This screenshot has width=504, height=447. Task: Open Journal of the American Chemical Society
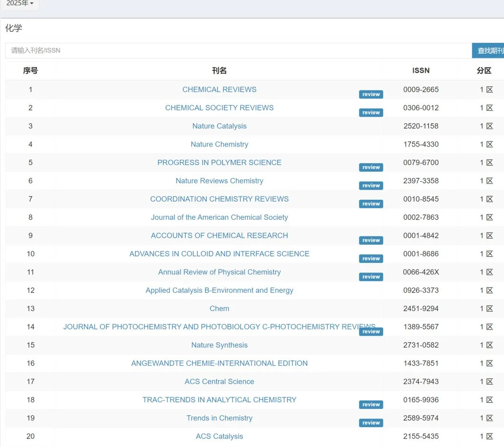219,217
